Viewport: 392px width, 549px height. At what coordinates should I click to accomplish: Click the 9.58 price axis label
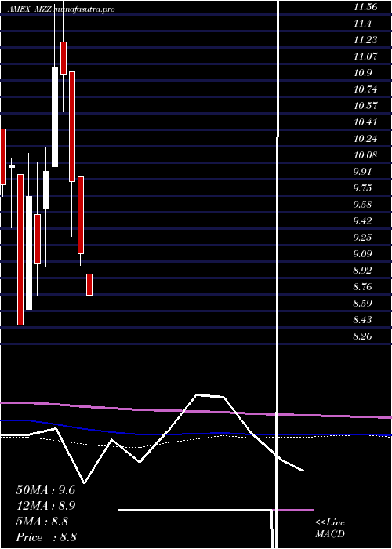(362, 205)
